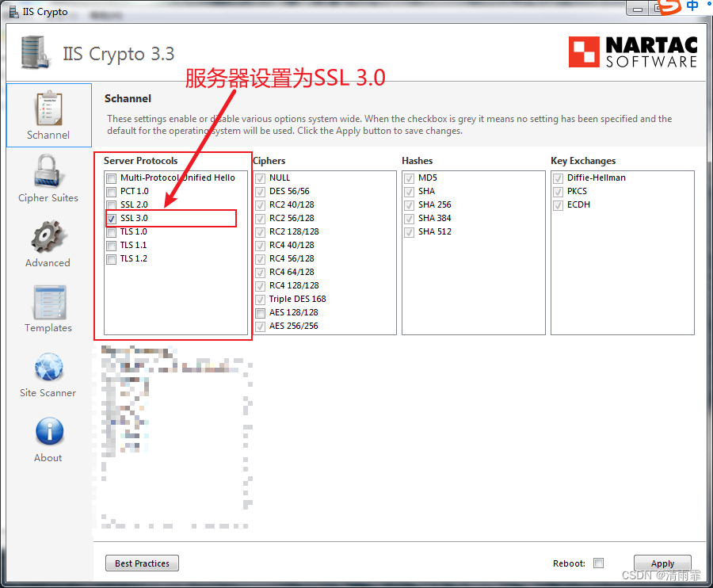
Task: Toggle Triple DES 168 cipher checkbox
Action: (x=260, y=300)
